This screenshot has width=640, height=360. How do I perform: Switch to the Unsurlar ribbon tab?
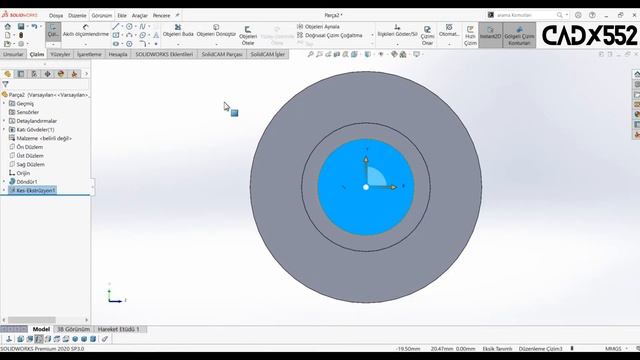click(13, 54)
